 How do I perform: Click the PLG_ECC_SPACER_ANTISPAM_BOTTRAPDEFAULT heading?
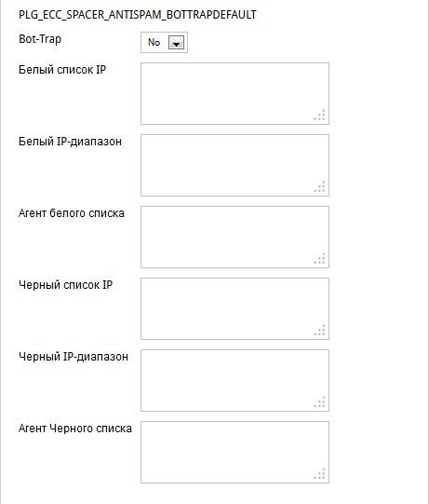(x=138, y=15)
